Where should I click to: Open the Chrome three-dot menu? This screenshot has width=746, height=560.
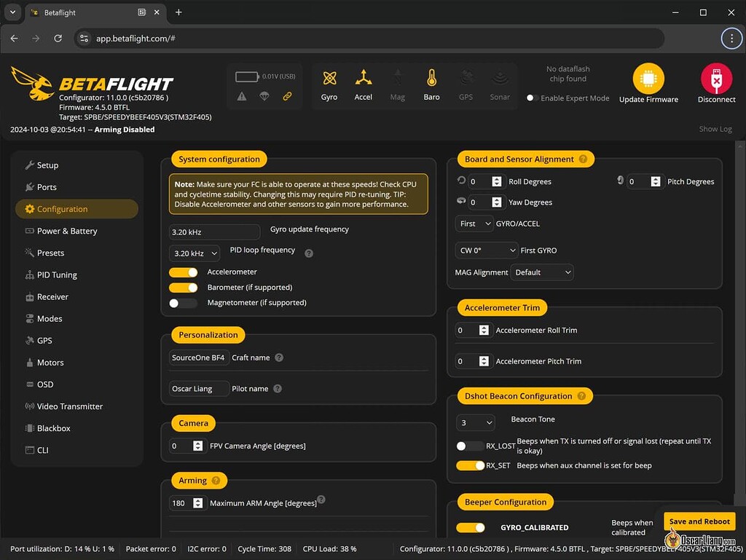(x=731, y=39)
